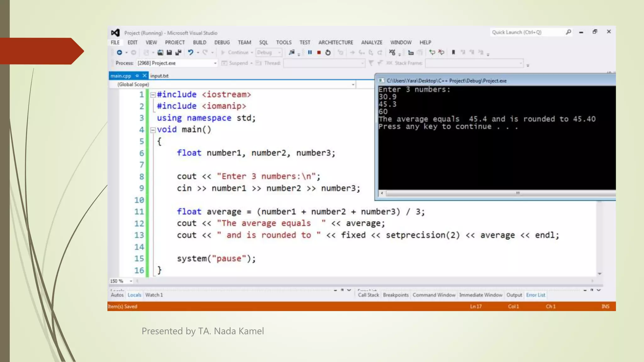Click the Navigate Backward icon

119,52
